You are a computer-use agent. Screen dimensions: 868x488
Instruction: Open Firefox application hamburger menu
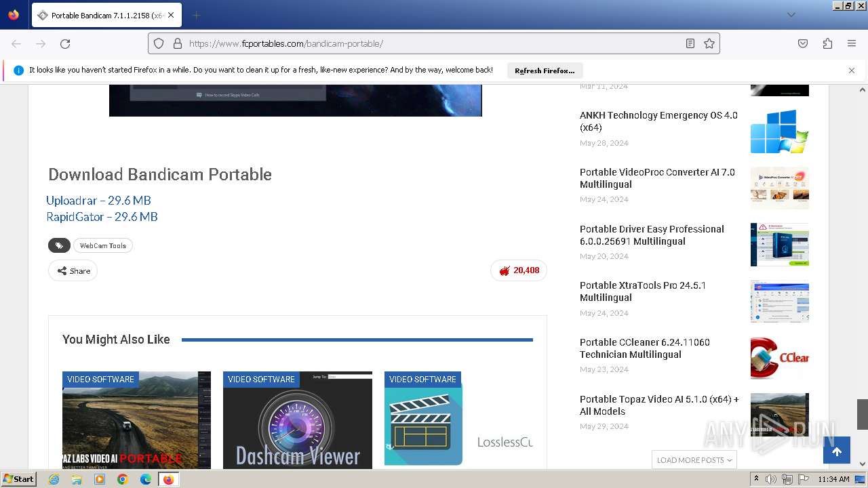click(x=852, y=43)
